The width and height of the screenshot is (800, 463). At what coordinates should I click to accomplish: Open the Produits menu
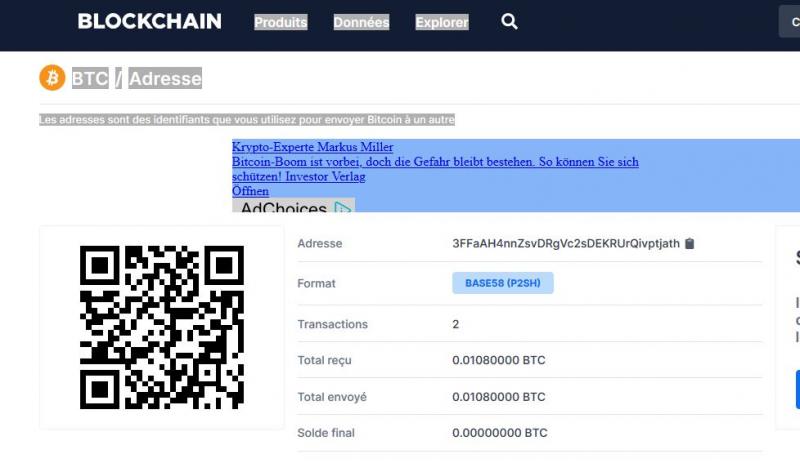pos(281,22)
